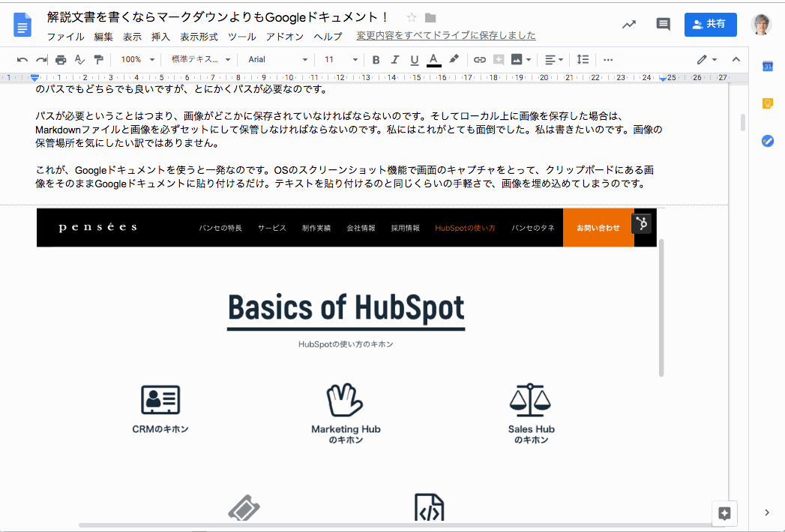Click the undo arrow in toolbar

tap(22, 60)
